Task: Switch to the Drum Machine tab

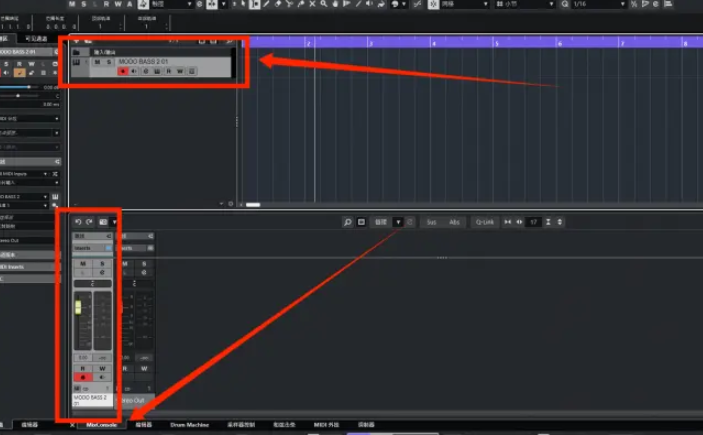Action: click(189, 425)
